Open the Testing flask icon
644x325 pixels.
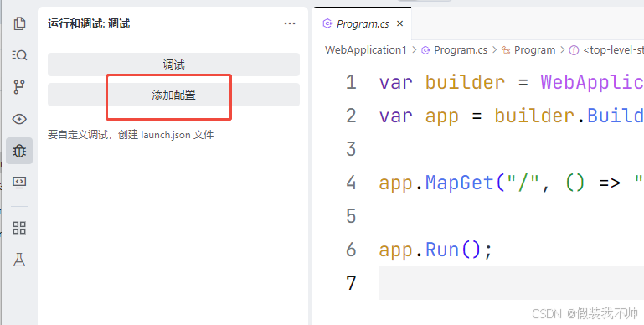[19, 260]
